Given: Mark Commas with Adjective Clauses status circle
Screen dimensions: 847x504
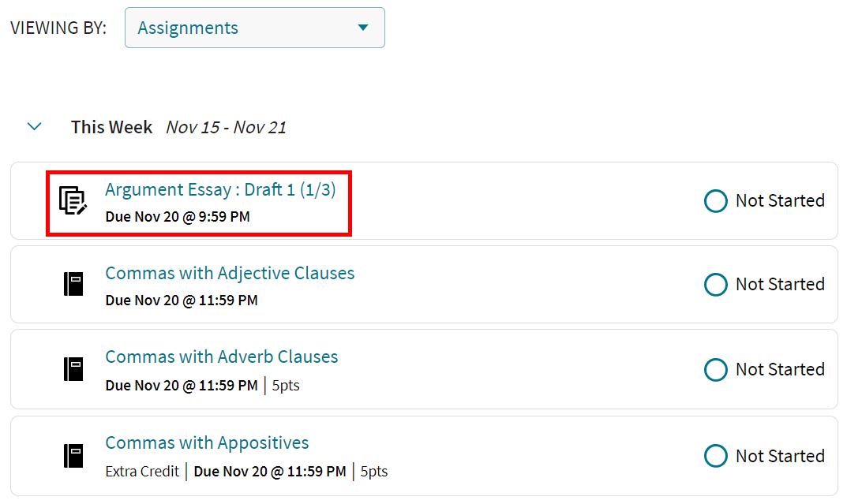Looking at the screenshot, I should point(715,285).
